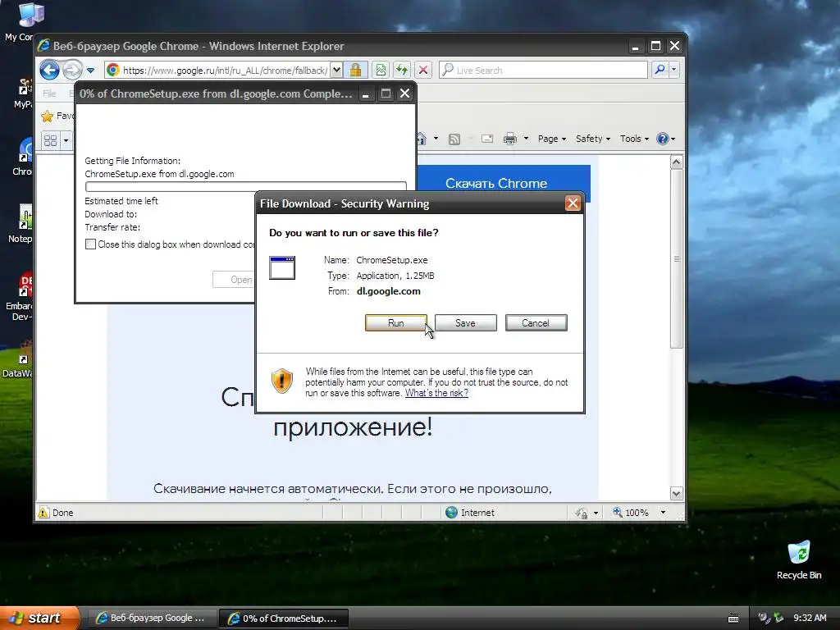Click the RSS feeds icon
The width and height of the screenshot is (840, 630).
pyautogui.click(x=454, y=139)
